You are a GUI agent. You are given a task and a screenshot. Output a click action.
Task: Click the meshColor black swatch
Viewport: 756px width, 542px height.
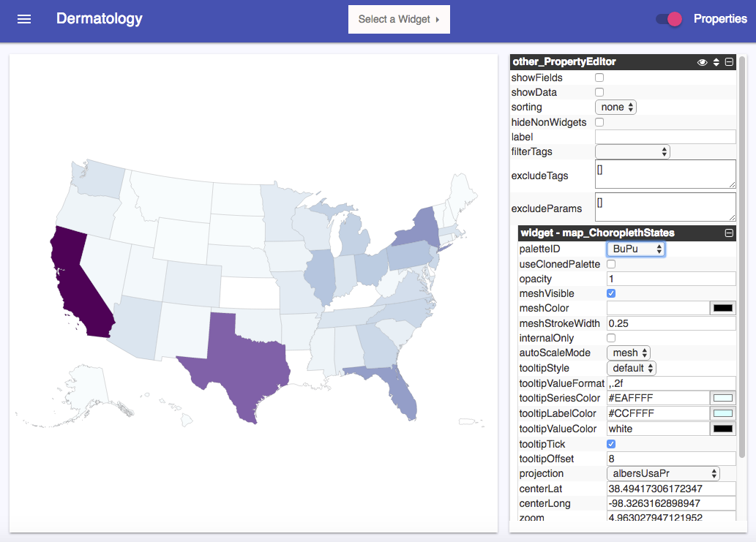(723, 309)
